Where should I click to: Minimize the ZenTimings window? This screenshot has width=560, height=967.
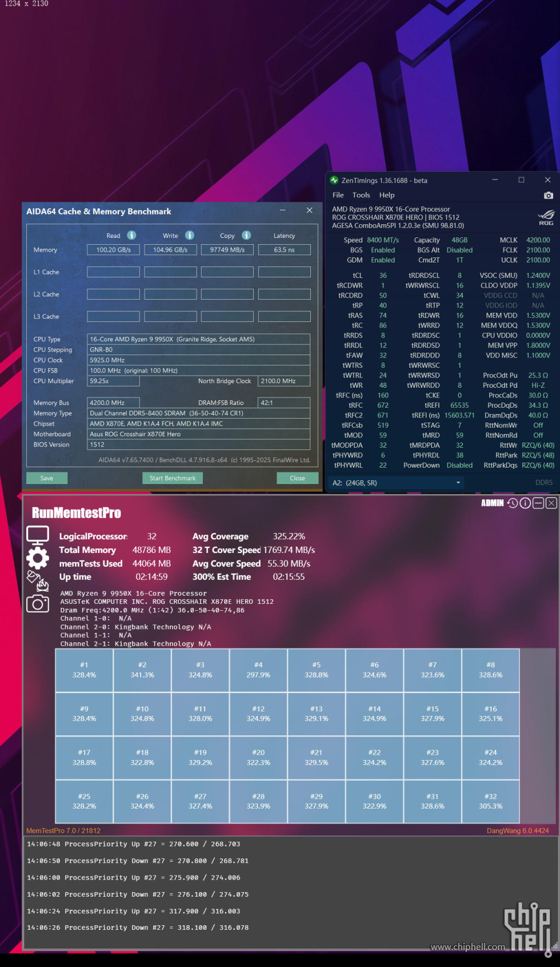[495, 180]
